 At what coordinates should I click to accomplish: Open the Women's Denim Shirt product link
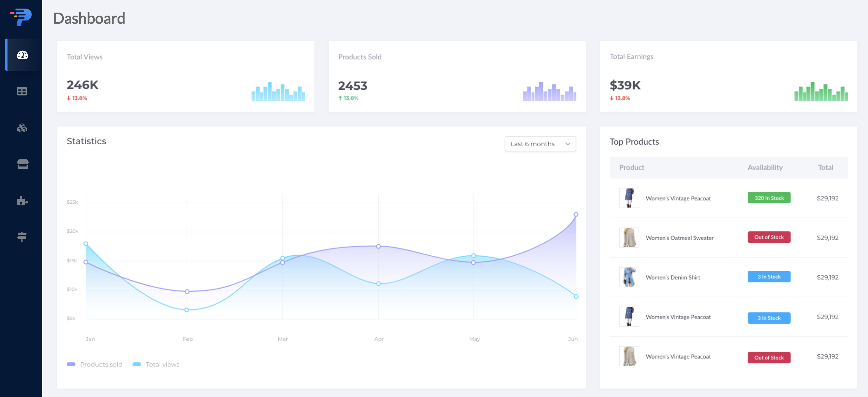673,277
